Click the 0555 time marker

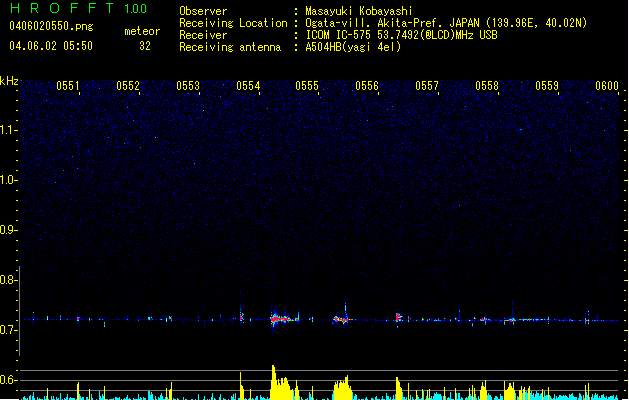tap(307, 86)
